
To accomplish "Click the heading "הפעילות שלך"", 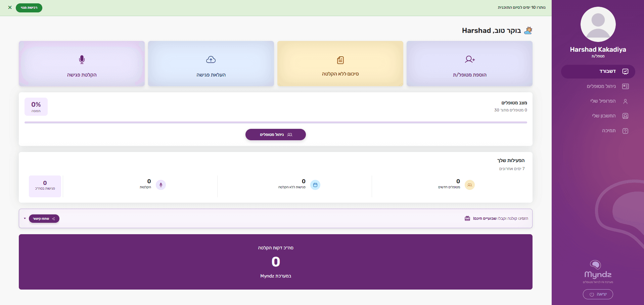I will tap(511, 160).
